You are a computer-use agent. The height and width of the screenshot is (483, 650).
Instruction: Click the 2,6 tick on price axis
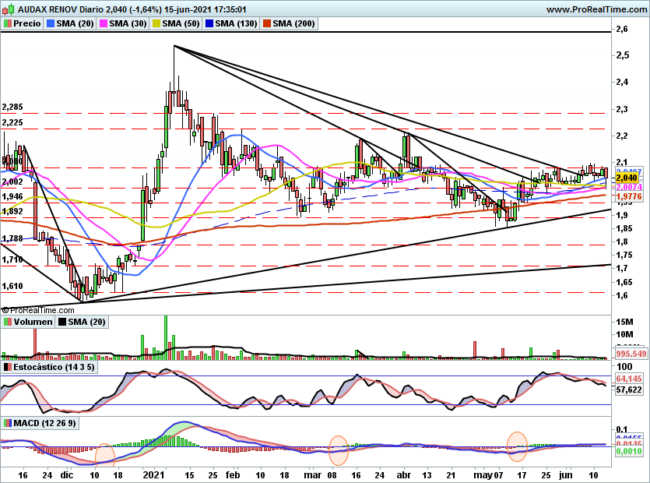click(x=622, y=29)
